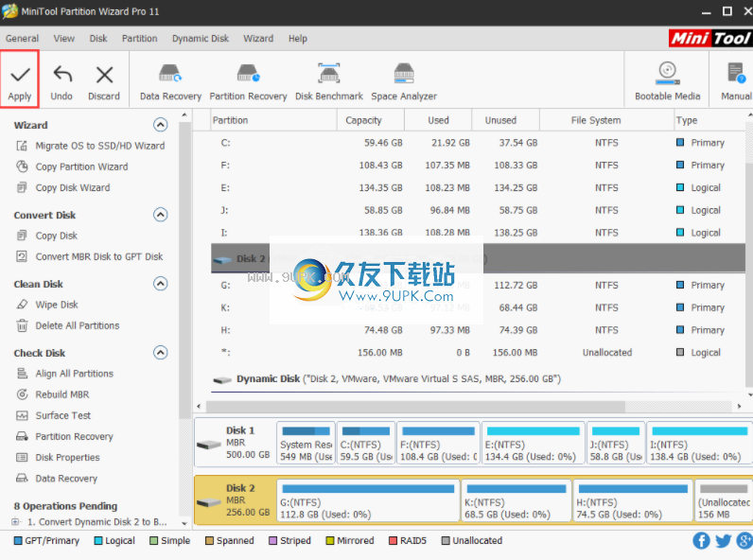Click the GPT/Primary legend color swatch

(18, 541)
